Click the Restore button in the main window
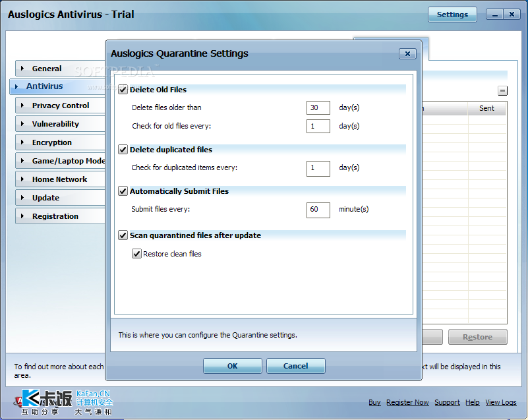Image resolution: width=528 pixels, height=420 pixels. point(477,337)
